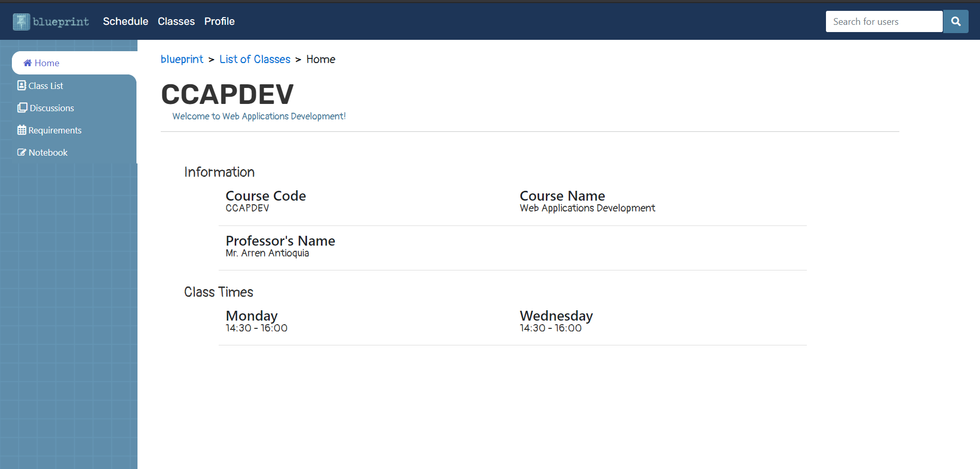This screenshot has width=980, height=469.
Task: Open the Profile menu
Action: pyautogui.click(x=219, y=21)
